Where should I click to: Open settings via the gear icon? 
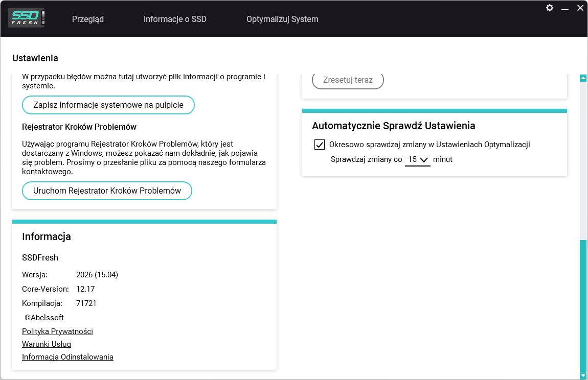tap(549, 8)
